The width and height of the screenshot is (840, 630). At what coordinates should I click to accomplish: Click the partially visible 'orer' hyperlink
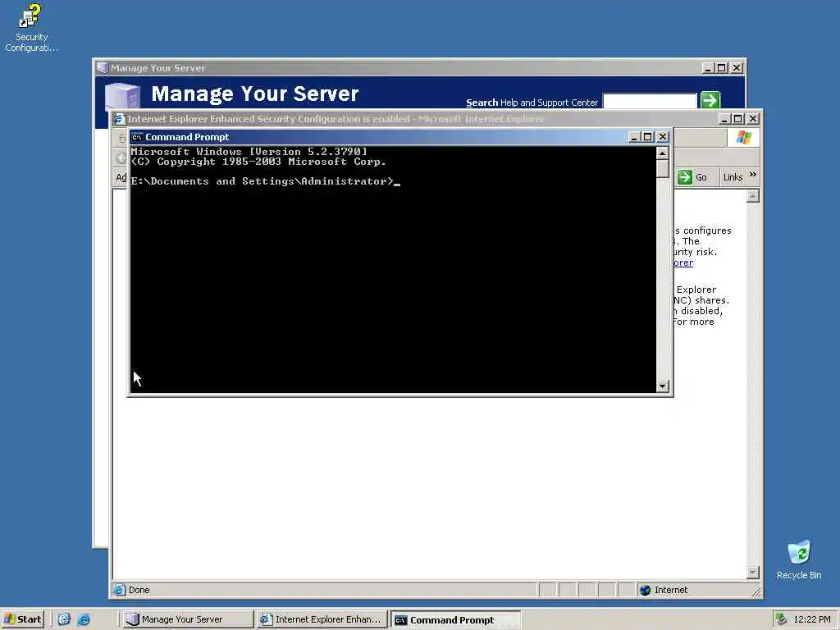coord(683,262)
